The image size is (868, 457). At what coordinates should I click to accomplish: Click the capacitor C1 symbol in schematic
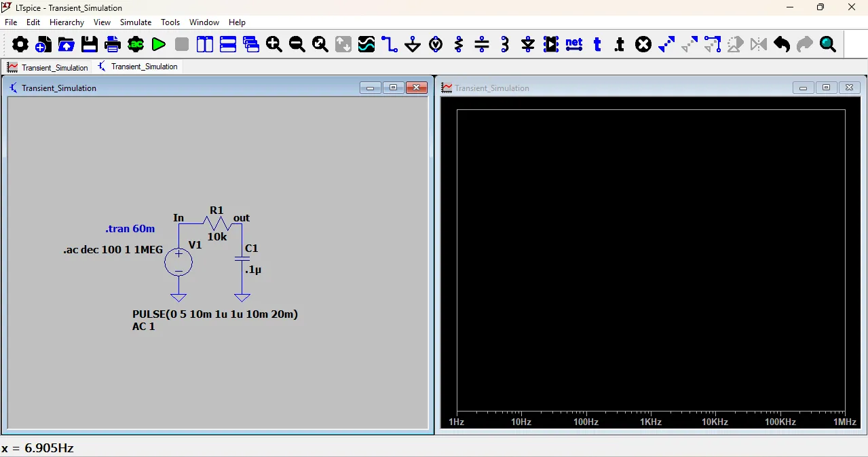click(x=242, y=259)
